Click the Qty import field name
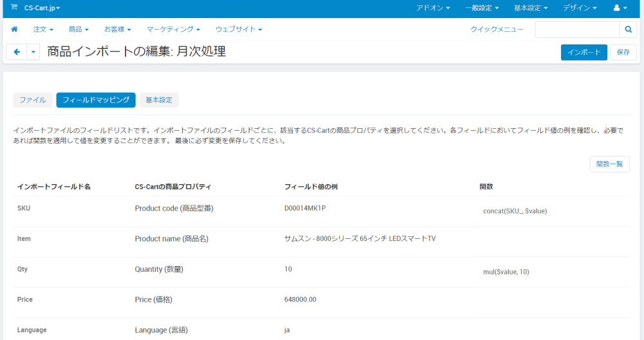The height and width of the screenshot is (340, 644). pyautogui.click(x=23, y=269)
